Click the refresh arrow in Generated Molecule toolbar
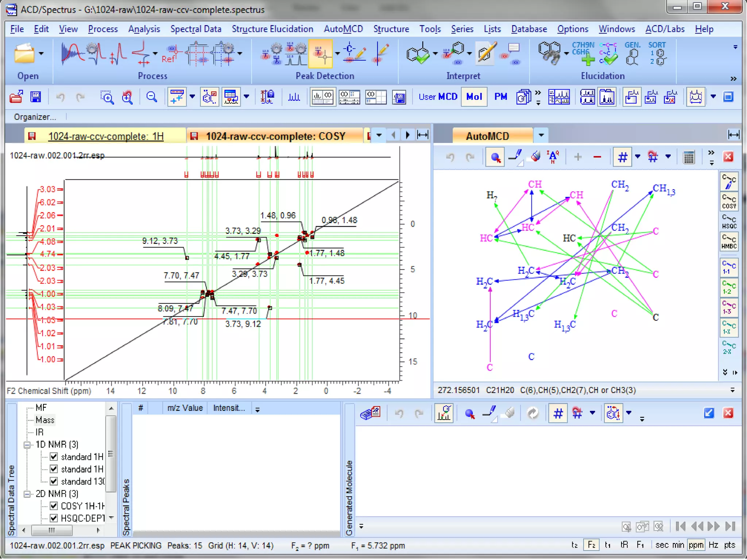This screenshot has height=560, width=747. (533, 413)
